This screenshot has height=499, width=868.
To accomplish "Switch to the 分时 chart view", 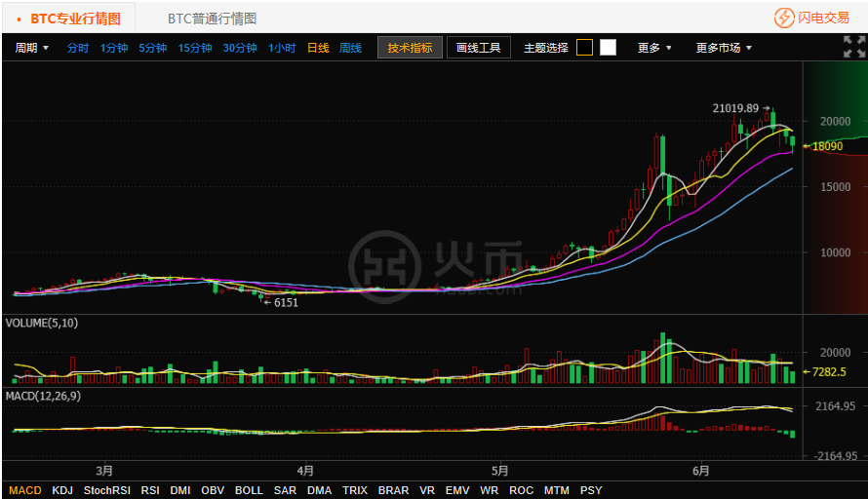I will [77, 48].
